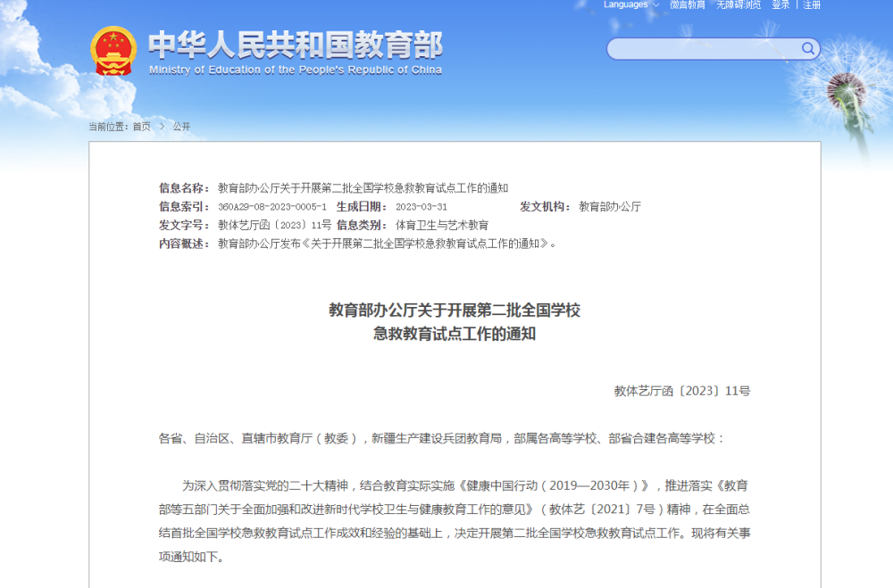Open the Languages dropdown

(631, 4)
